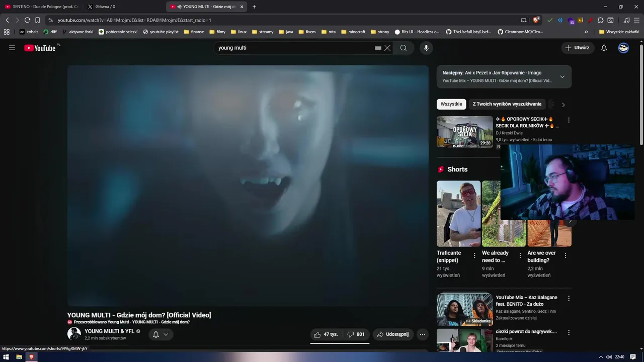644x362 pixels.
Task: Open options menu for OPOROWY SECIK video
Action: 569,120
